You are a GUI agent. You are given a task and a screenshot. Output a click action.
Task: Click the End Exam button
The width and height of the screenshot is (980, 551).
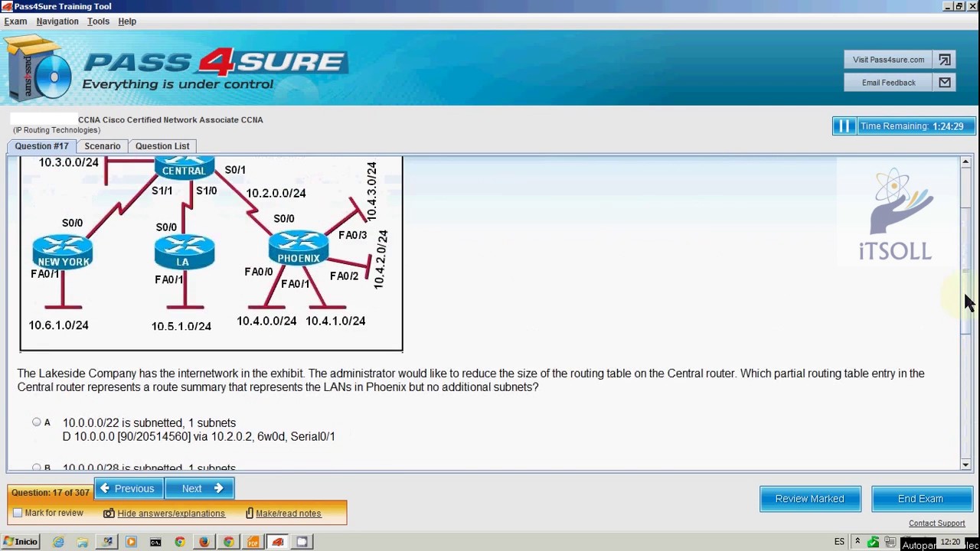[921, 499]
